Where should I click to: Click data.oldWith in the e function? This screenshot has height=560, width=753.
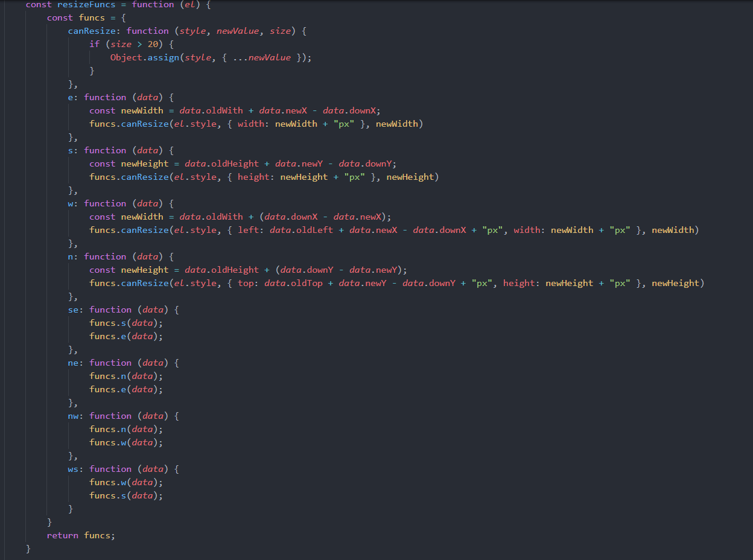(211, 110)
